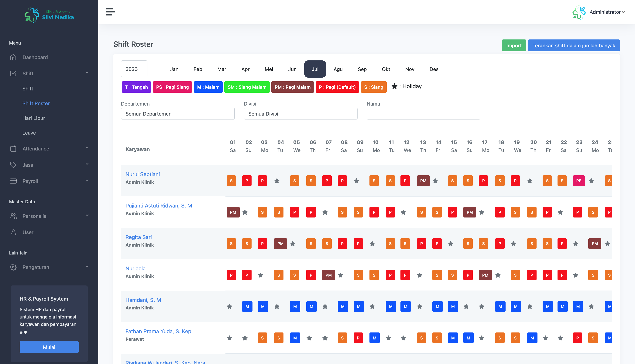Click the Attendance calendar icon
Screen dimensions: 635x364
pos(13,149)
